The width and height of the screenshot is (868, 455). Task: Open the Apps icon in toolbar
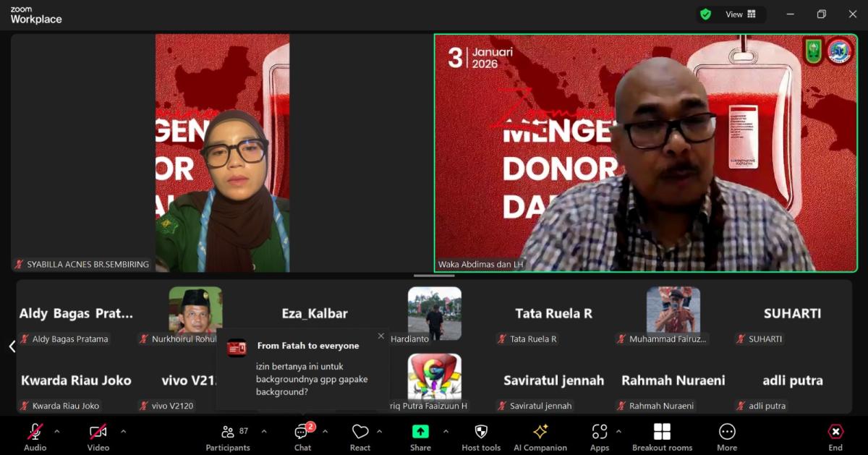[600, 433]
